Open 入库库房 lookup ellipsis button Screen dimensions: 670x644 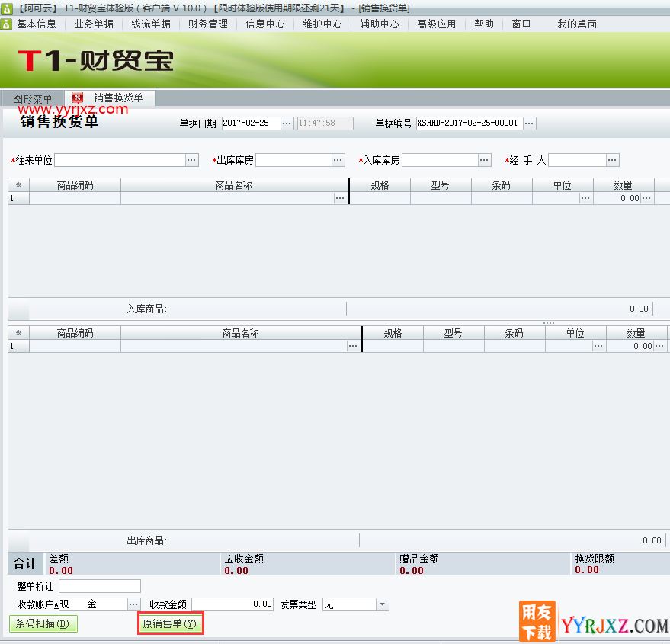[484, 160]
